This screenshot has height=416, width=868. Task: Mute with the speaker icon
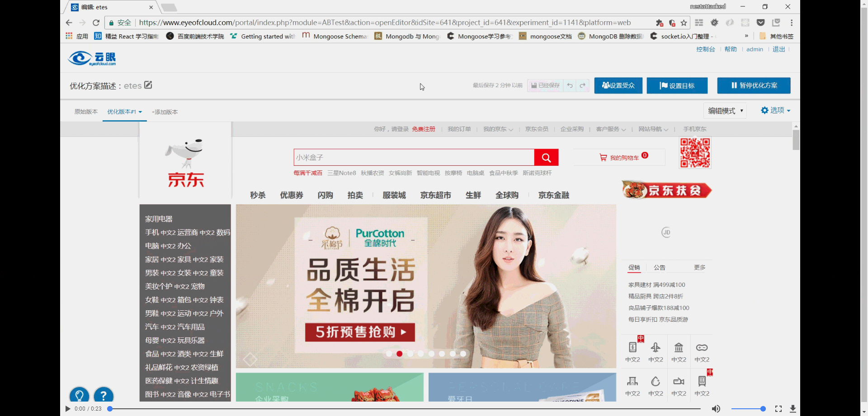click(716, 409)
